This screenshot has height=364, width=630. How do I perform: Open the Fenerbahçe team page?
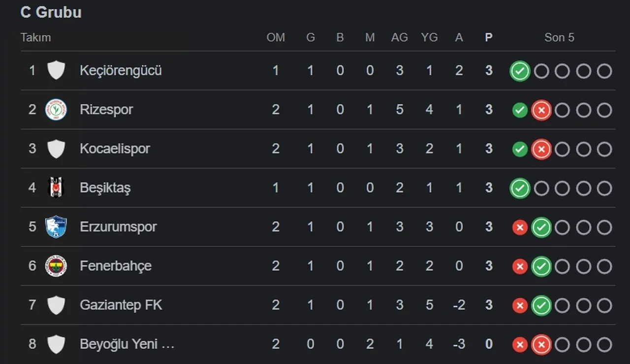(116, 266)
